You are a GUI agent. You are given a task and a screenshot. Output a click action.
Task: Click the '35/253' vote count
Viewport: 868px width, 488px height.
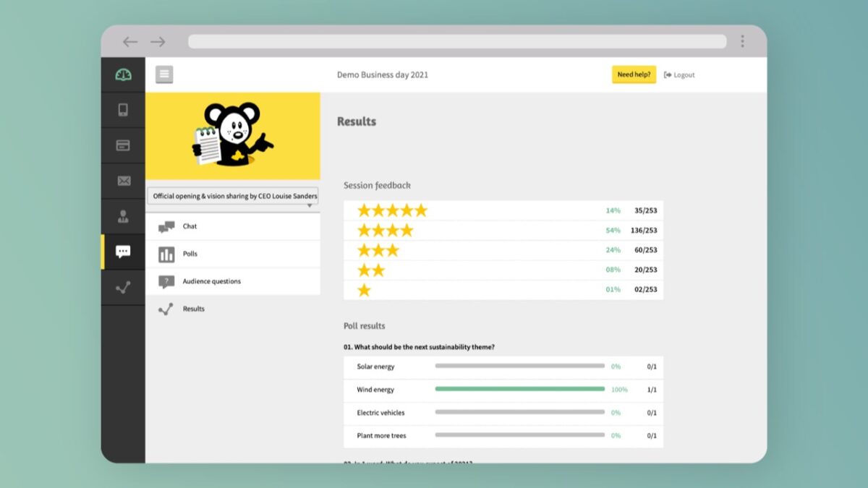pos(646,210)
